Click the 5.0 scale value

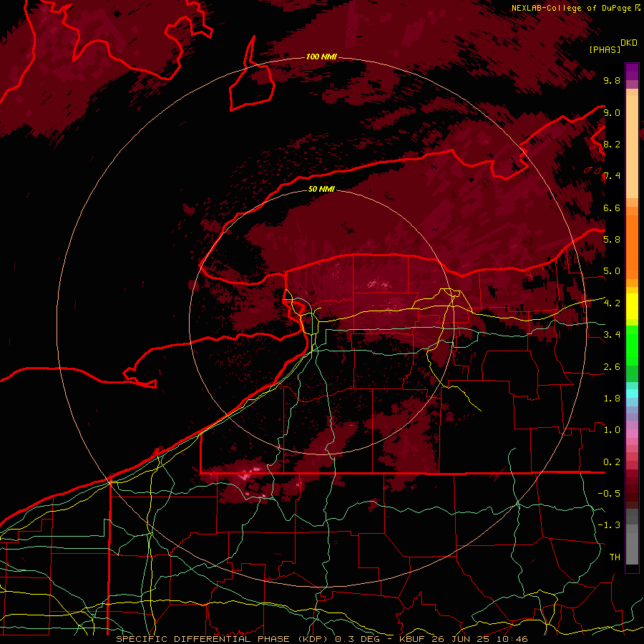[612, 271]
